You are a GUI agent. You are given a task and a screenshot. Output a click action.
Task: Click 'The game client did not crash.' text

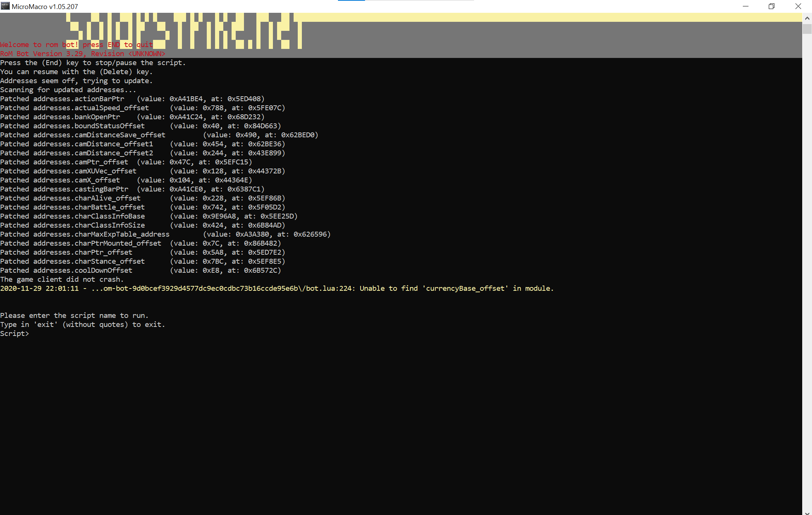tap(62, 280)
